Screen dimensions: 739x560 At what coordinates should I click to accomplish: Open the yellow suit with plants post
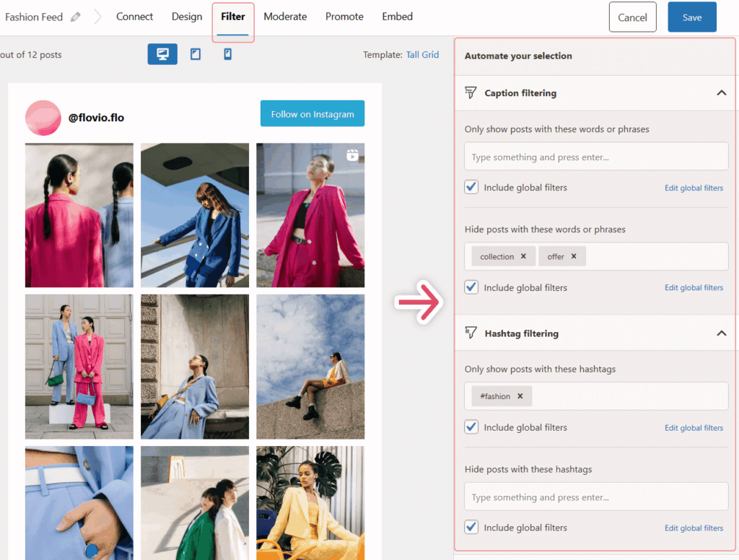tap(310, 503)
